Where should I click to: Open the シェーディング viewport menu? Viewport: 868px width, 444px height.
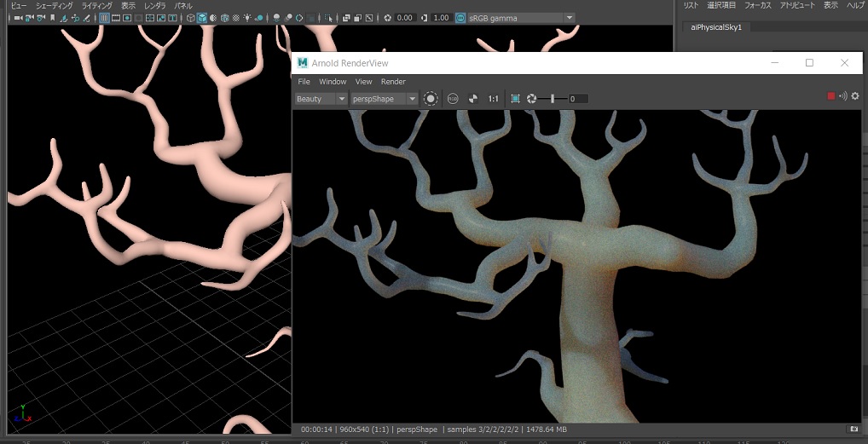coord(55,5)
